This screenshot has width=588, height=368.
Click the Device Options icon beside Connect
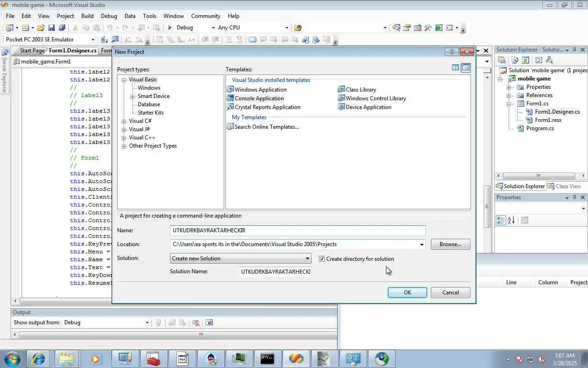115,40
